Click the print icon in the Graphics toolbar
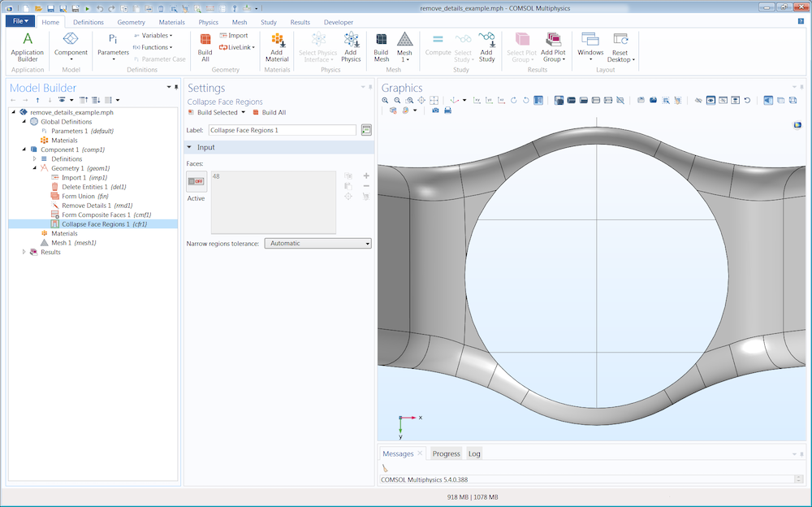 pos(448,110)
